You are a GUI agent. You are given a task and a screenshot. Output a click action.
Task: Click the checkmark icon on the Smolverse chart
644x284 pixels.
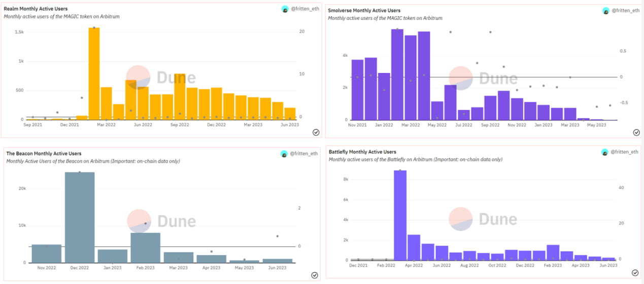(x=636, y=132)
